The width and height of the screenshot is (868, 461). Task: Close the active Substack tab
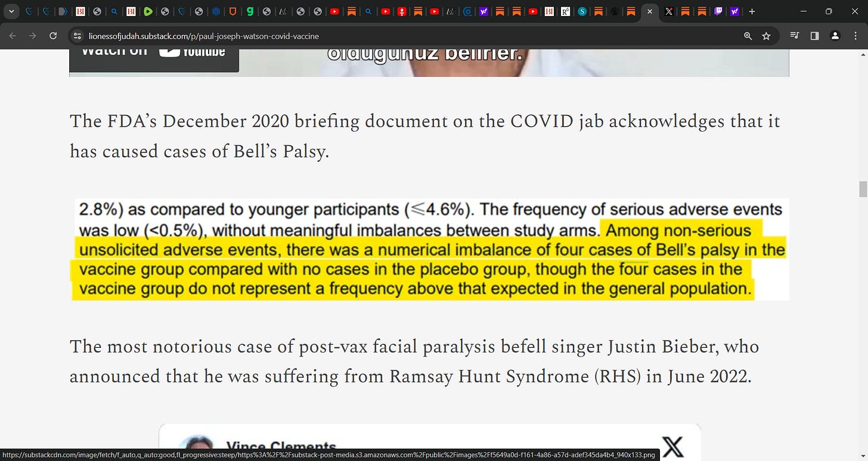(650, 11)
